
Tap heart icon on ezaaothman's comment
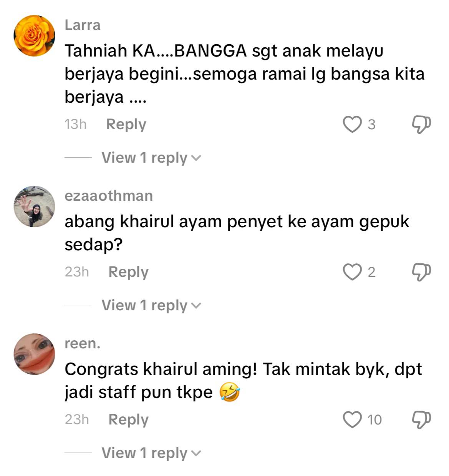[352, 272]
